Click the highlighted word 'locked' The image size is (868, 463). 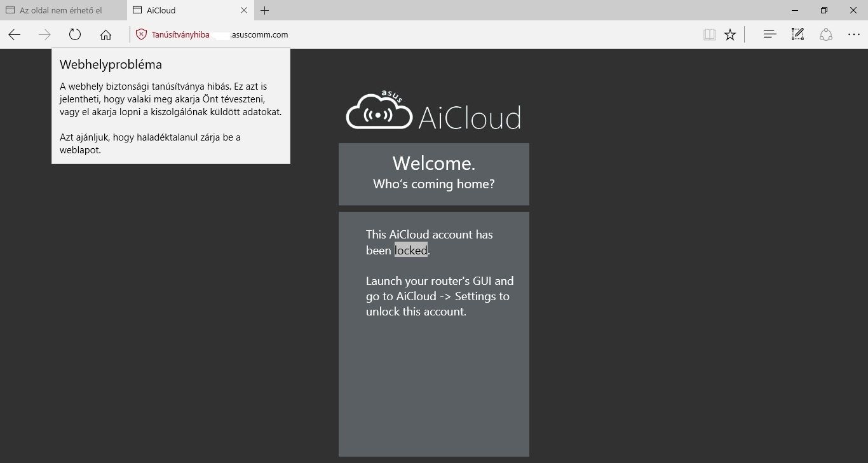(x=411, y=251)
